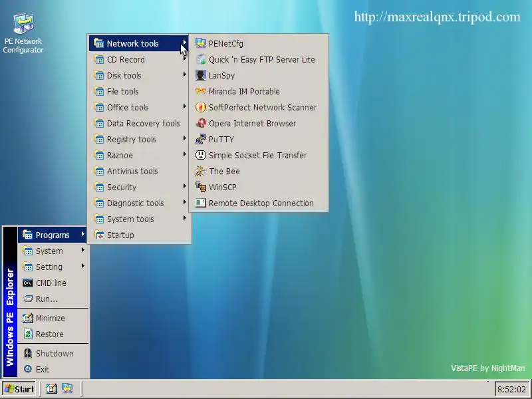This screenshot has height=399, width=532.
Task: Launch PENetCfg icon in Network tools
Action: point(201,43)
